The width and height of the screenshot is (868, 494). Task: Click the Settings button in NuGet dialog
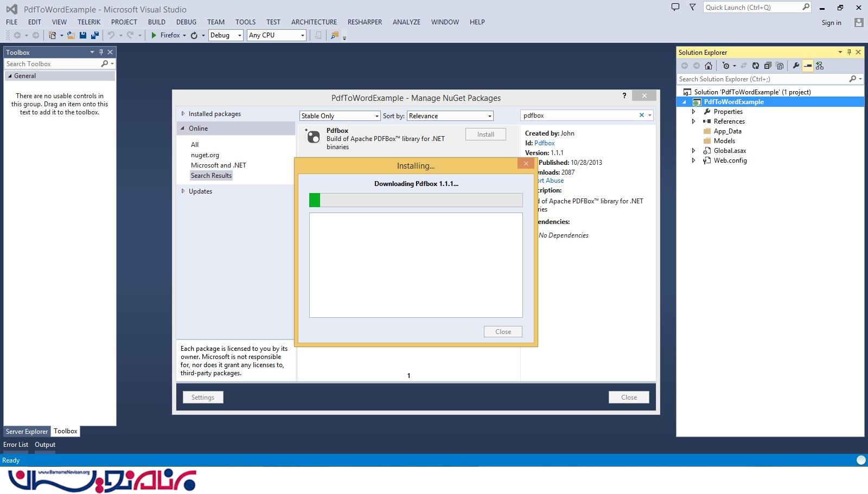click(203, 397)
